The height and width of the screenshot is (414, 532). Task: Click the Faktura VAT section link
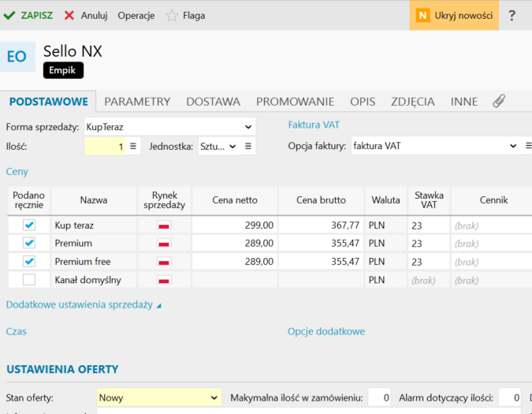pyautogui.click(x=314, y=125)
